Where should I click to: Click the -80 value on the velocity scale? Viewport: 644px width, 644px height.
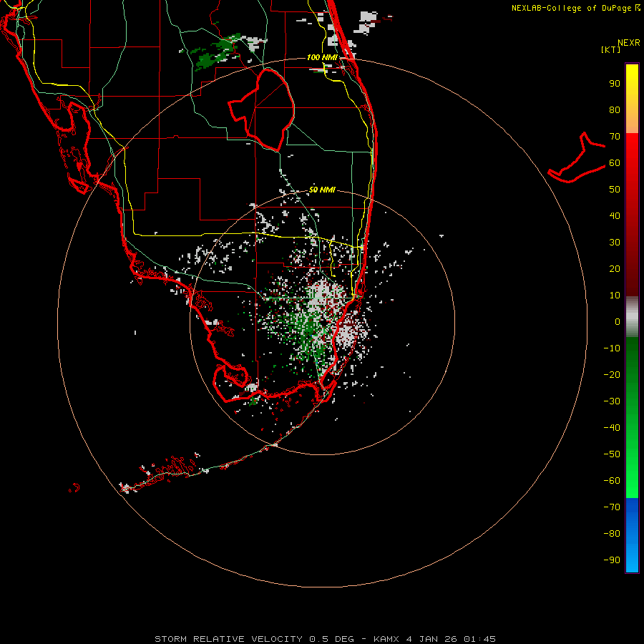pyautogui.click(x=612, y=534)
